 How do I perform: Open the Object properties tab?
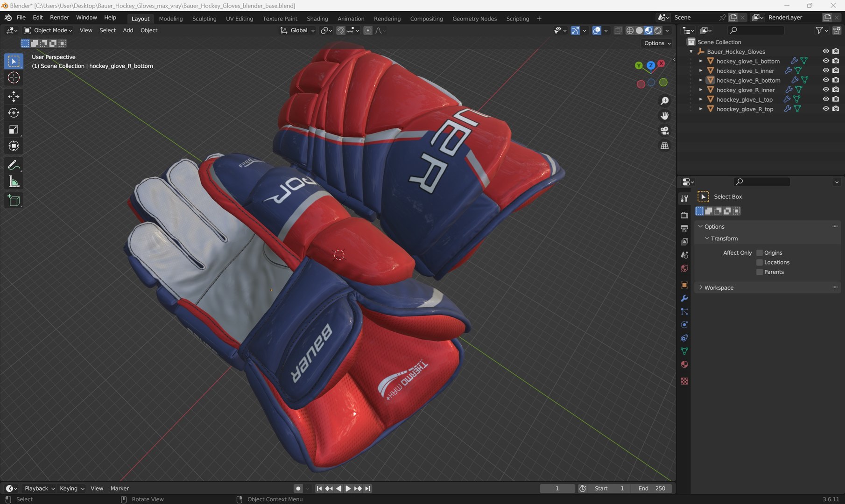(x=684, y=285)
